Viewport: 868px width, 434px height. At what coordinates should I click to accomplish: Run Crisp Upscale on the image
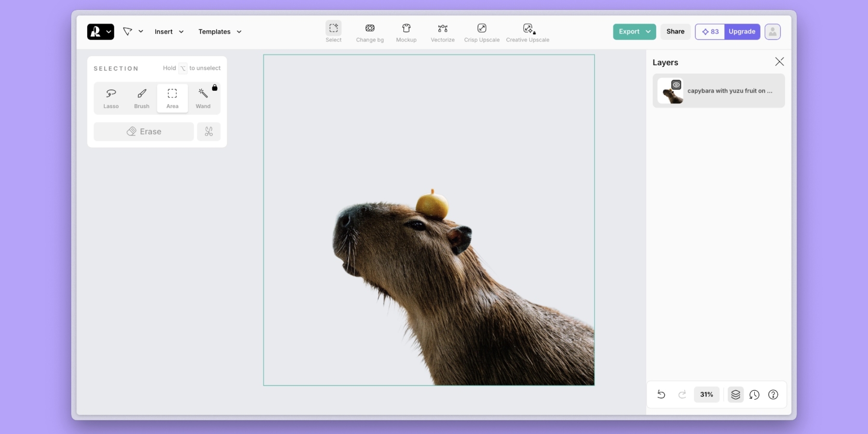pyautogui.click(x=481, y=32)
